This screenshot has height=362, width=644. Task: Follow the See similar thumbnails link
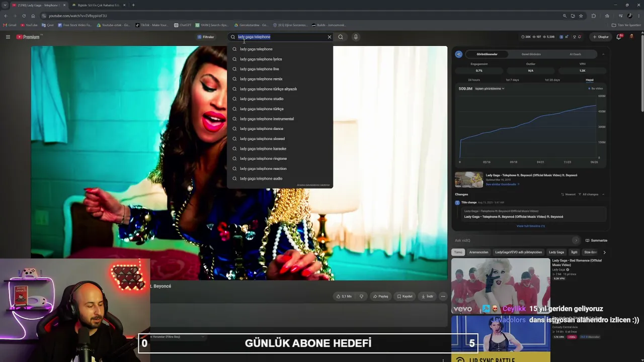click(x=502, y=184)
